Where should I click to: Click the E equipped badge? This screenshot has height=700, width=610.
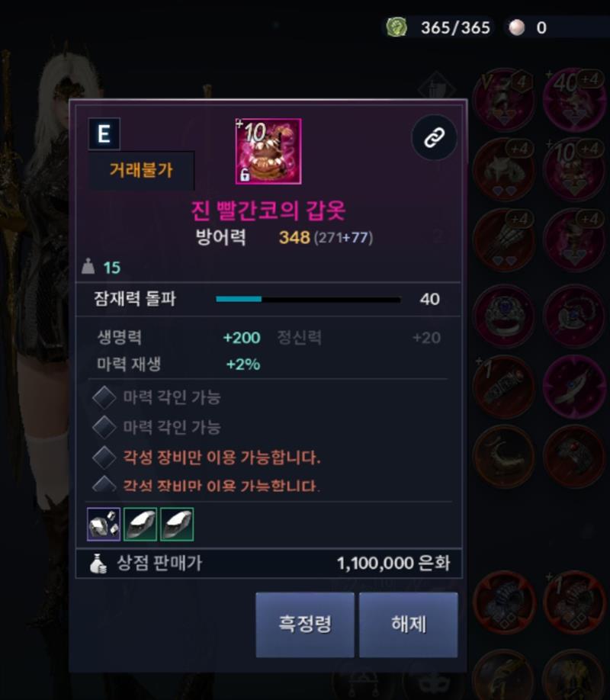tap(104, 134)
